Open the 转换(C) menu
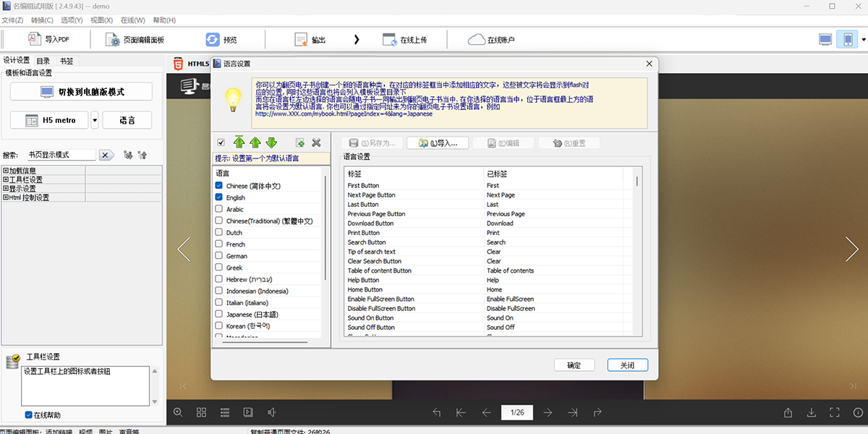The image size is (868, 434). (x=43, y=20)
